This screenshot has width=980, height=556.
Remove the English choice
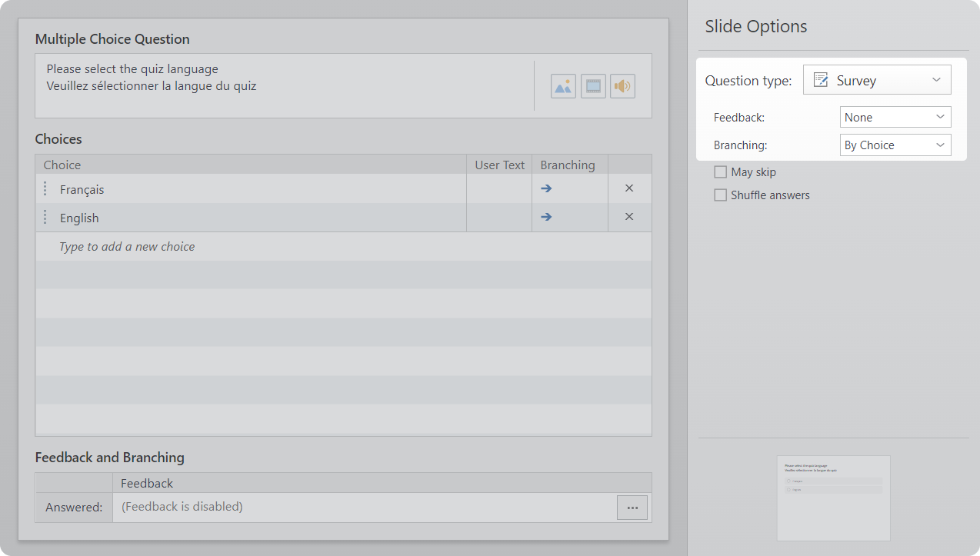628,217
